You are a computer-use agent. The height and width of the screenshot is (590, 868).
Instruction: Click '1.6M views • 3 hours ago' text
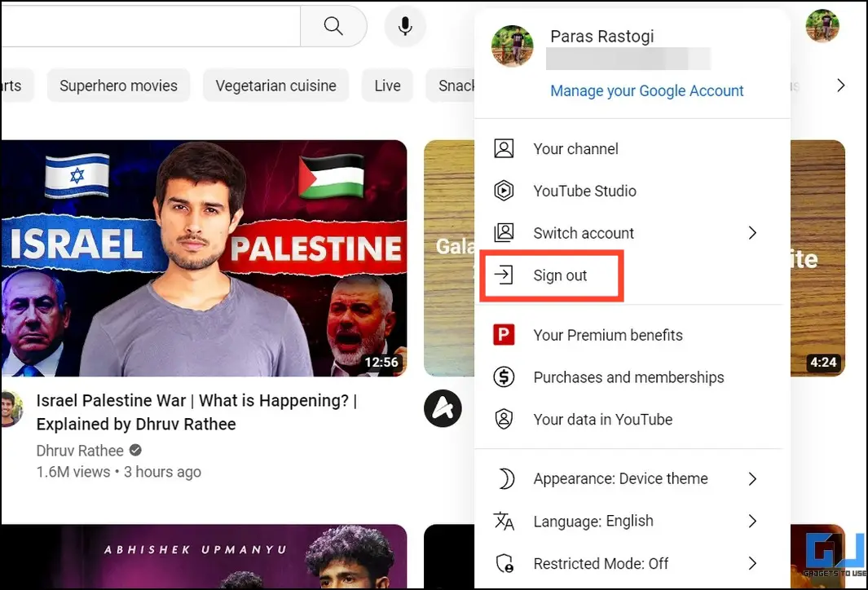118,472
